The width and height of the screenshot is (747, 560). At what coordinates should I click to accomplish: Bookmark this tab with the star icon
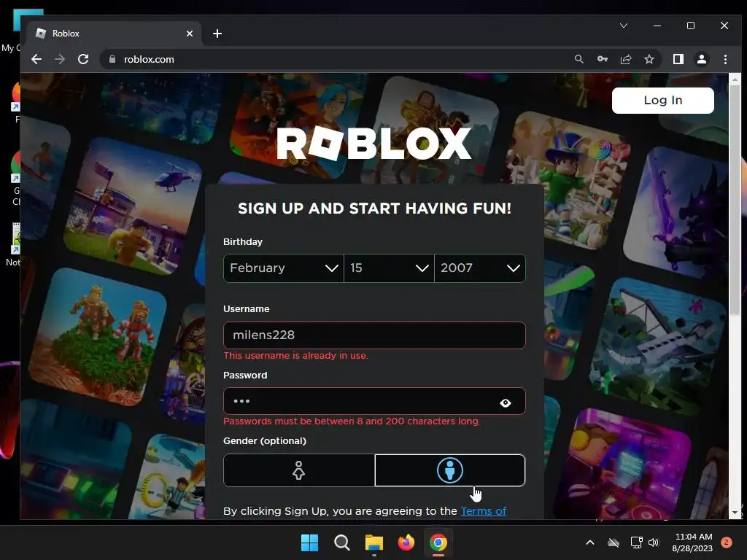tap(649, 59)
